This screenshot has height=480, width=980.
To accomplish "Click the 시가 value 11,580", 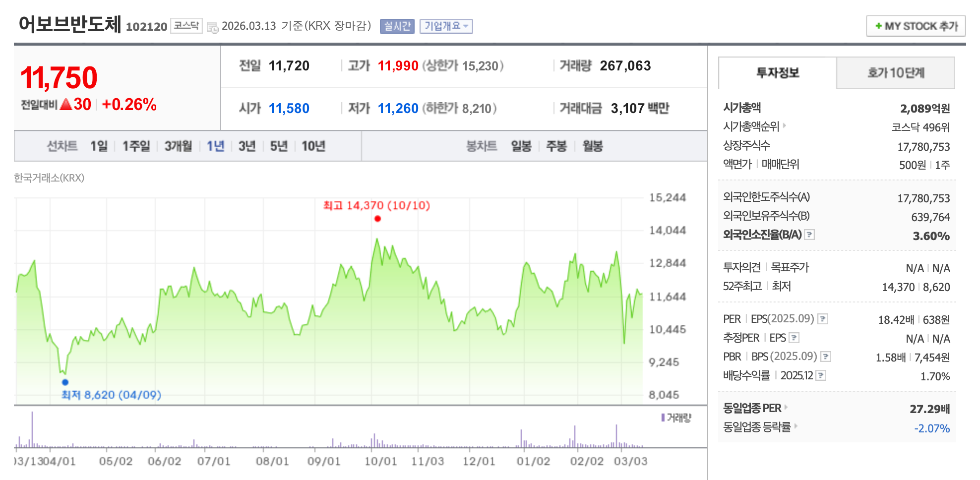I will (289, 109).
